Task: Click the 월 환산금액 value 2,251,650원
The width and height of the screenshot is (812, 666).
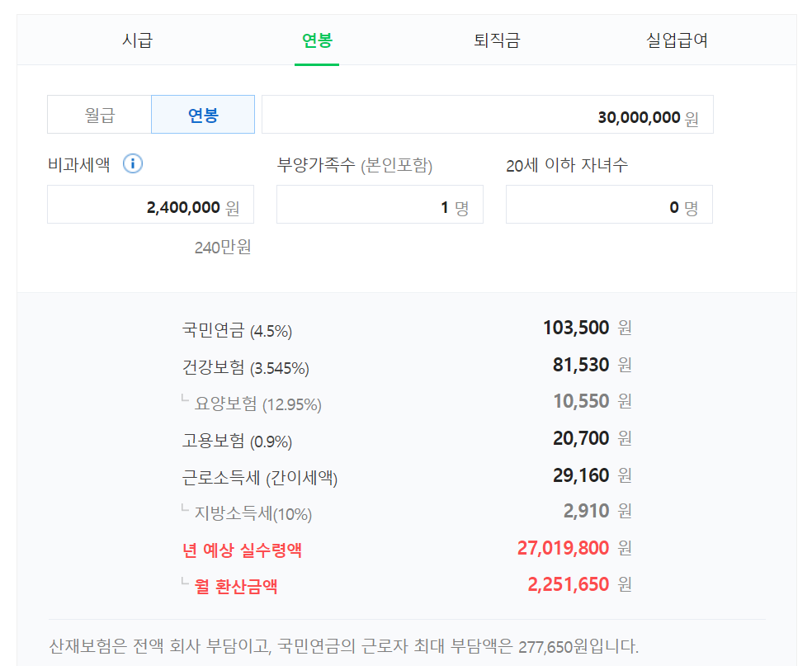Action: tap(568, 585)
